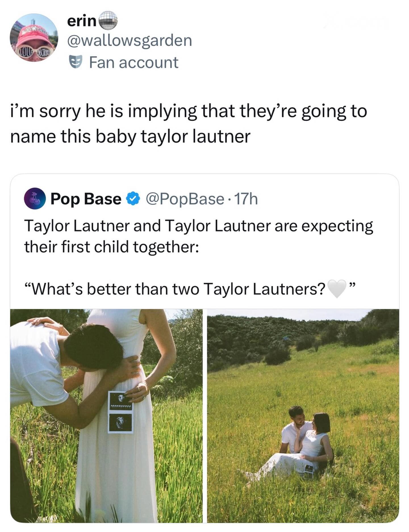Open erin's profile picture avatar

tap(34, 37)
